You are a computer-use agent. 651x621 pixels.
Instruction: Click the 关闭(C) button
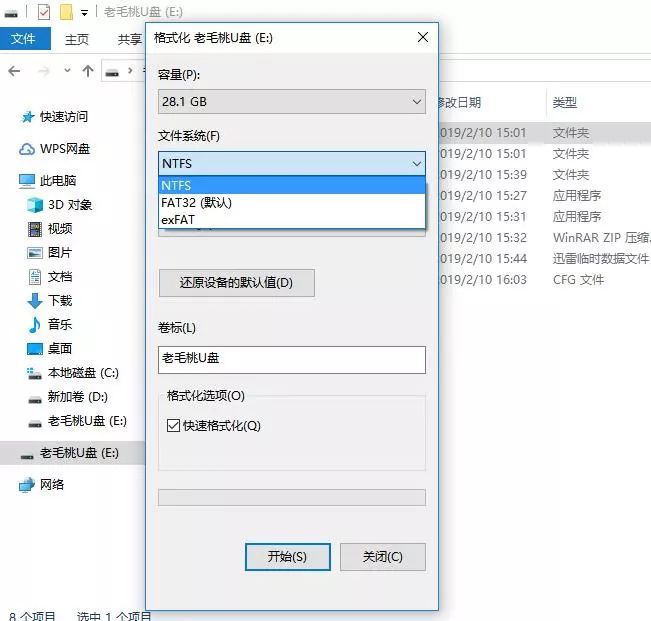[x=382, y=557]
